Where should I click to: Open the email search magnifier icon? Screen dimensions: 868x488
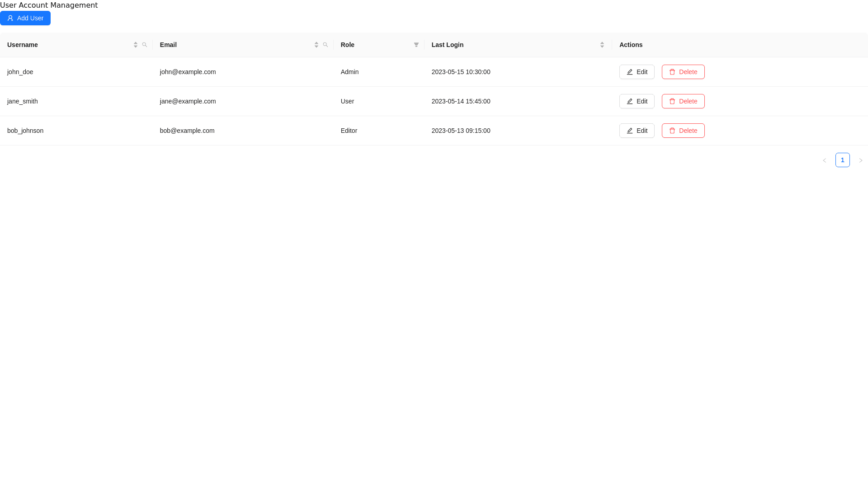point(326,45)
